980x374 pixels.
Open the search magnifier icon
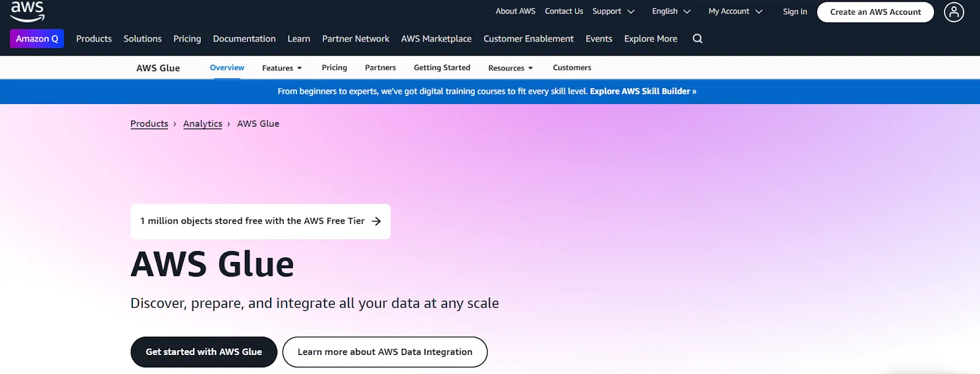pyautogui.click(x=698, y=39)
